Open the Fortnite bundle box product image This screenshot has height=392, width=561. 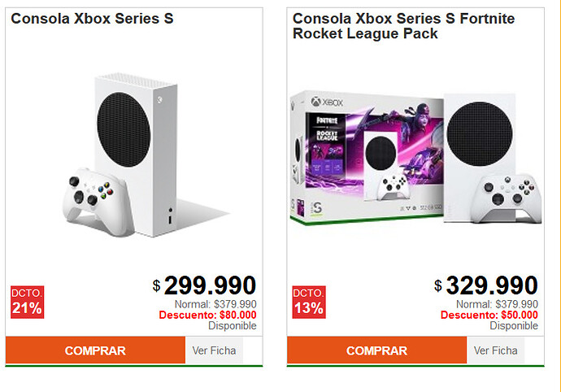[x=366, y=156]
